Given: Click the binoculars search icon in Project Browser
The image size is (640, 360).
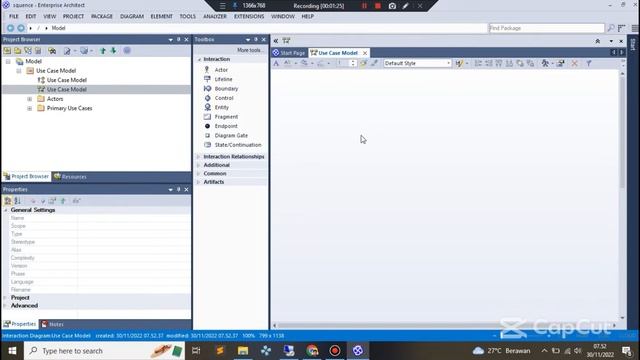Looking at the screenshot, I should pyautogui.click(x=52, y=51).
